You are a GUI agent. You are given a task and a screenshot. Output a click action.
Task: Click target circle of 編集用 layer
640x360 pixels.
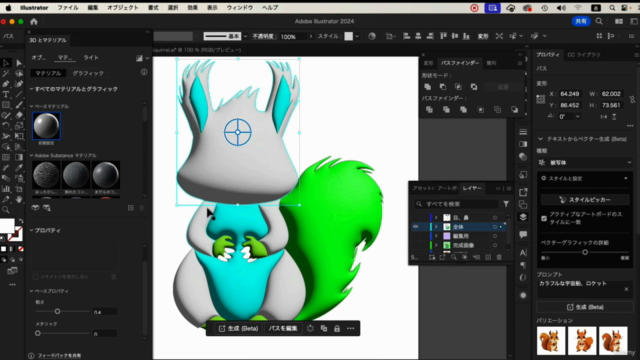click(495, 236)
